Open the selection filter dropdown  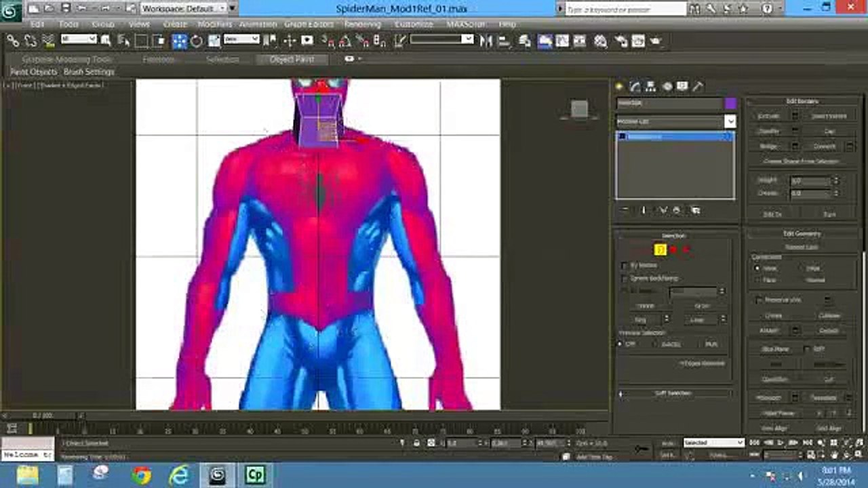tap(79, 39)
